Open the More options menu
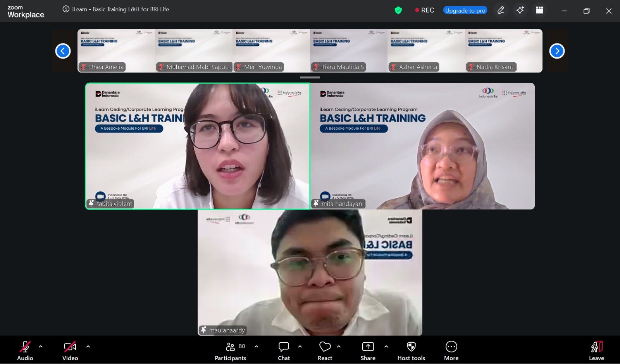The width and height of the screenshot is (620, 364). click(x=451, y=351)
